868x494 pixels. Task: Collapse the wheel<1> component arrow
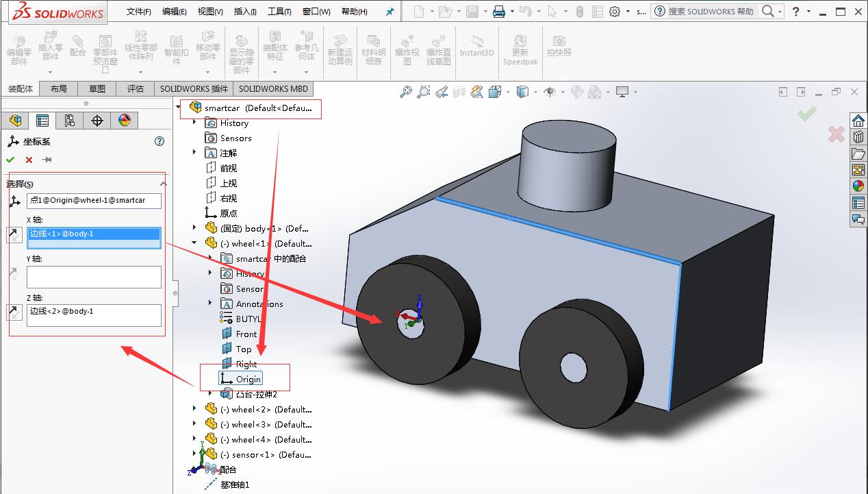click(x=194, y=243)
